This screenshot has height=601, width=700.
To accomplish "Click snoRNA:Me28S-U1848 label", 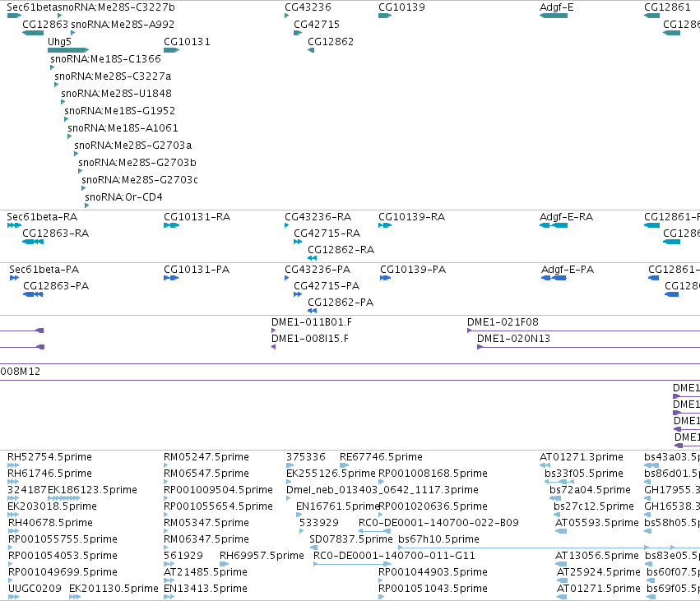I will tap(117, 94).
